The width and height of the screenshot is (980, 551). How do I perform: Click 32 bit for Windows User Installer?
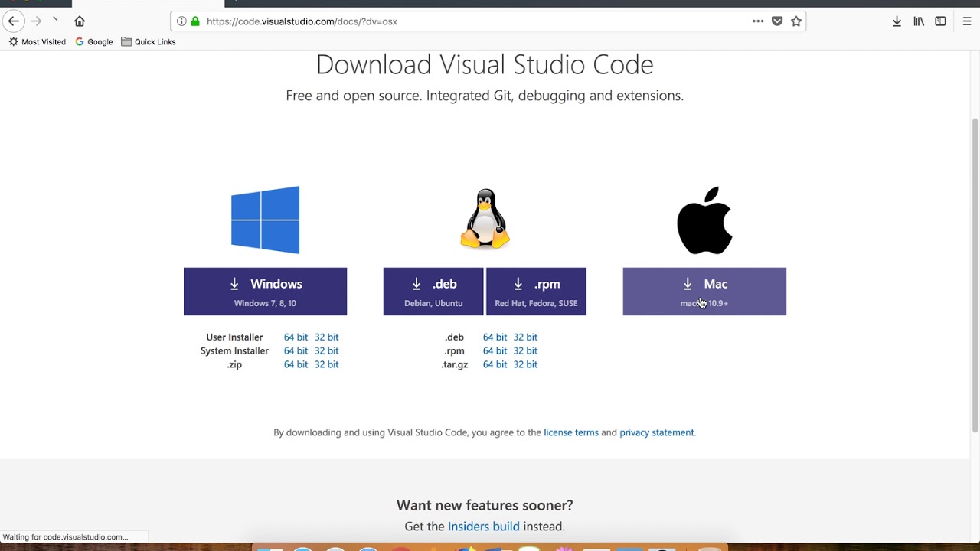pos(326,337)
